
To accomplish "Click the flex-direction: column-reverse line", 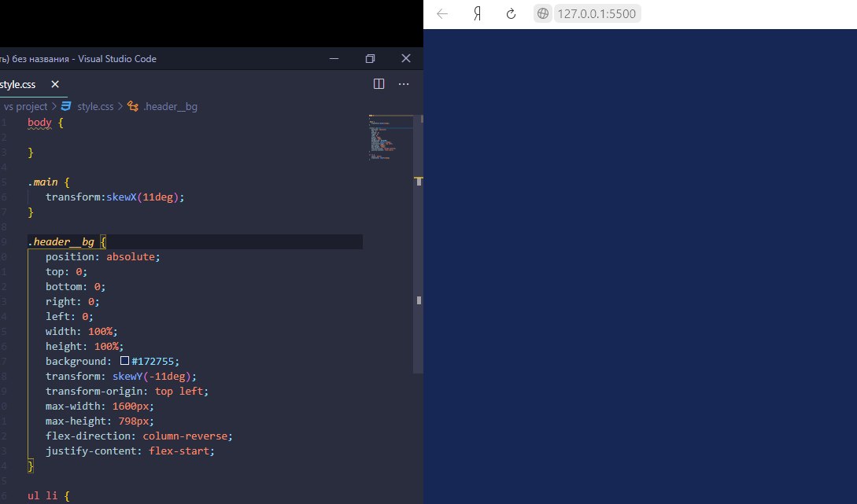I will coord(139,436).
